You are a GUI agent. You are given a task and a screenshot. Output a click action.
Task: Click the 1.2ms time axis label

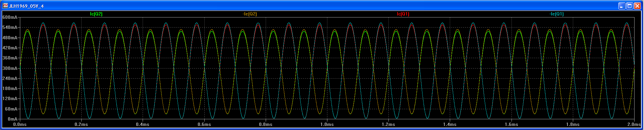[388, 125]
